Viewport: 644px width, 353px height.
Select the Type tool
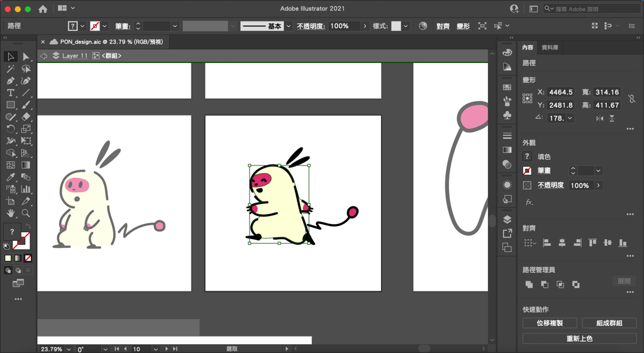[x=11, y=93]
